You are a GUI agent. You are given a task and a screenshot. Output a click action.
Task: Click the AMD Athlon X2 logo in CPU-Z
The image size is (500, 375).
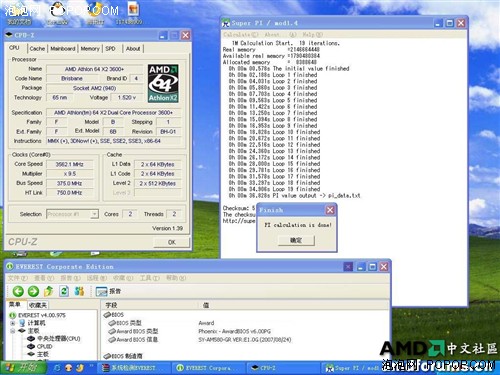coord(163,83)
